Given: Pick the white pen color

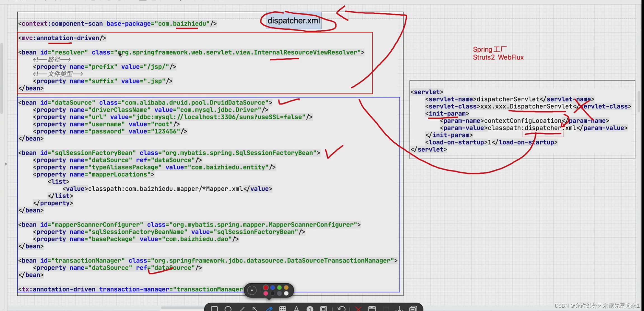Looking at the screenshot, I should tap(286, 293).
